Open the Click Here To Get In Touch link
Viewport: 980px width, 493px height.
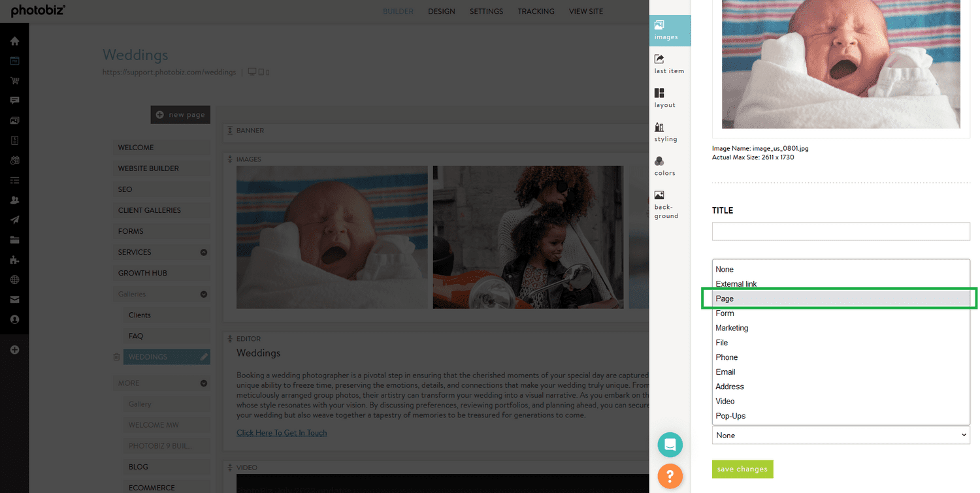(282, 432)
